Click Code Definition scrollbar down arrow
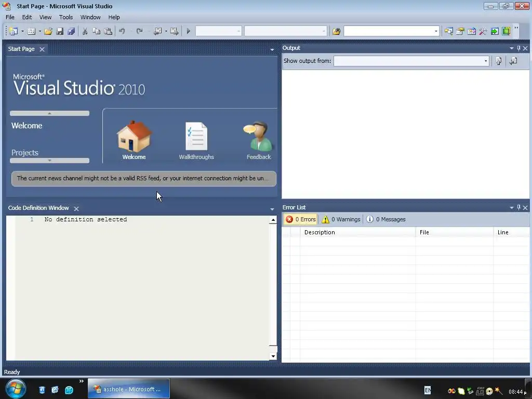 273,356
